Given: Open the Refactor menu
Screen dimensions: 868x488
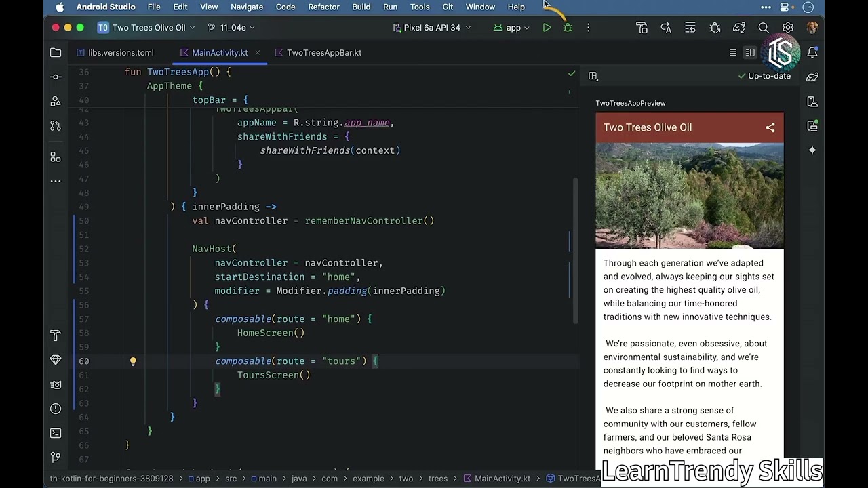Looking at the screenshot, I should click(x=323, y=7).
